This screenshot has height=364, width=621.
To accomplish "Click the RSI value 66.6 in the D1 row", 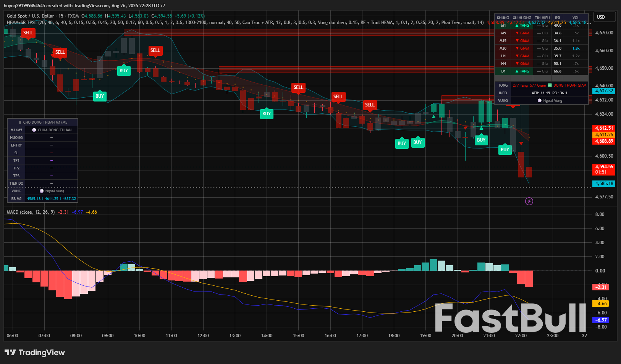I will pyautogui.click(x=558, y=71).
